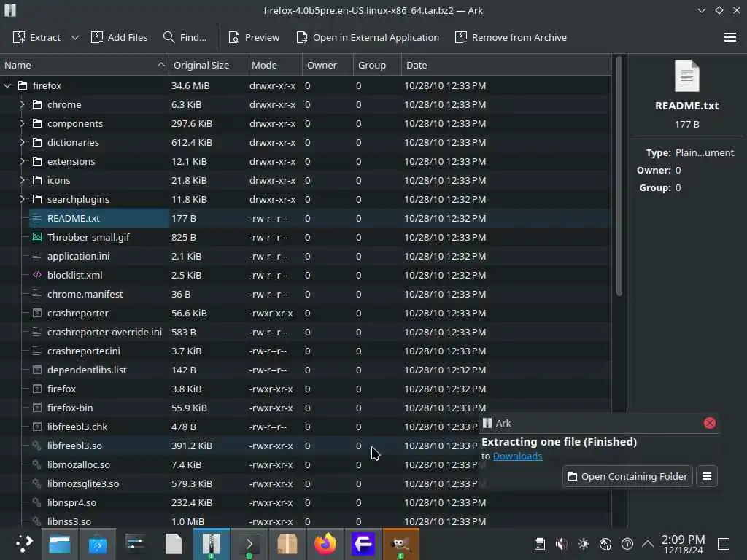The height and width of the screenshot is (560, 747).
Task: Select libfreebl3.chk file
Action: [x=77, y=427]
